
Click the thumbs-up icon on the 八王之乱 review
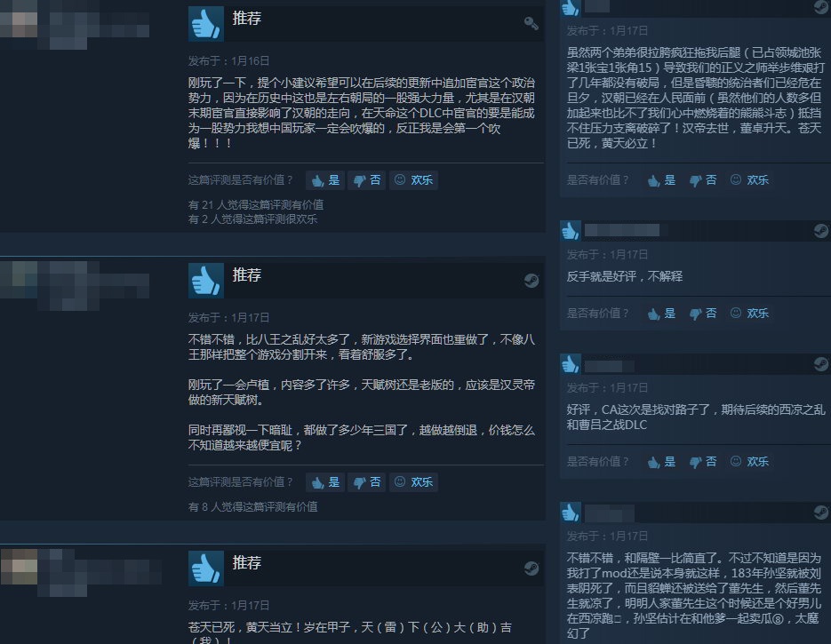(x=205, y=281)
